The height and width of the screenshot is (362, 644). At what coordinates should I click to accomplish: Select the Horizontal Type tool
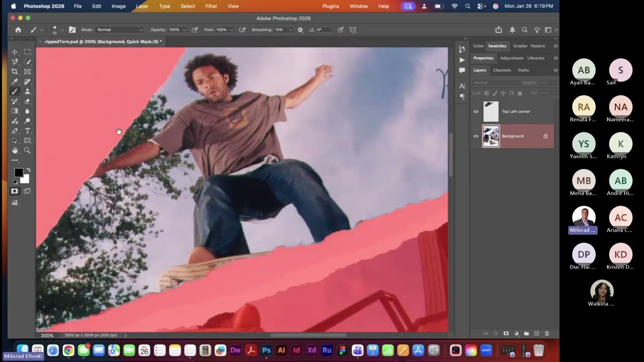27,131
